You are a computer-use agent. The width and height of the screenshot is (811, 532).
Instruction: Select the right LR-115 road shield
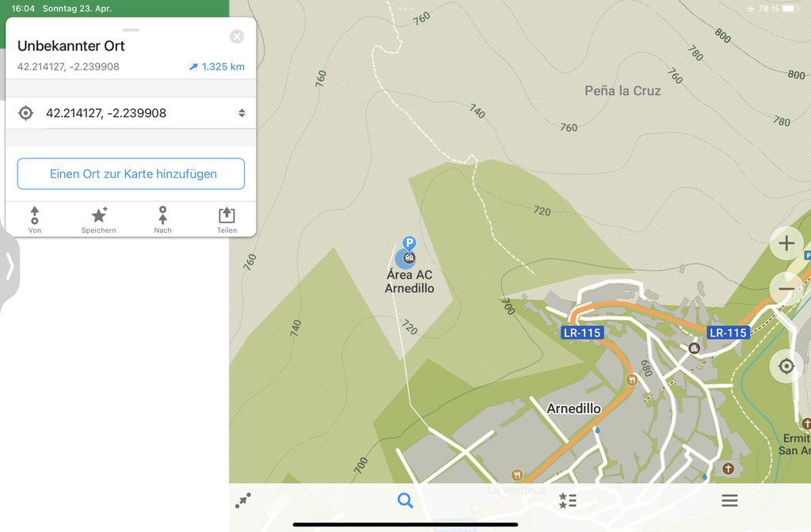(x=729, y=333)
